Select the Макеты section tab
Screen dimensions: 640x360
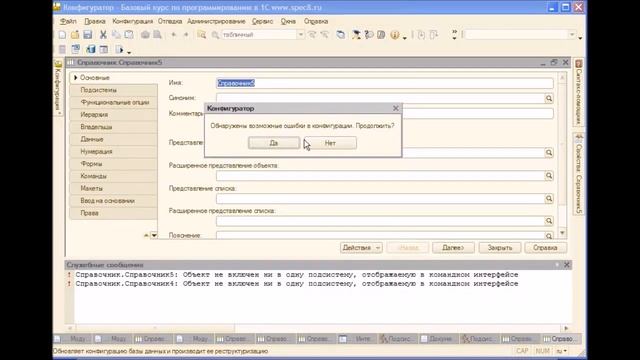[x=113, y=188]
